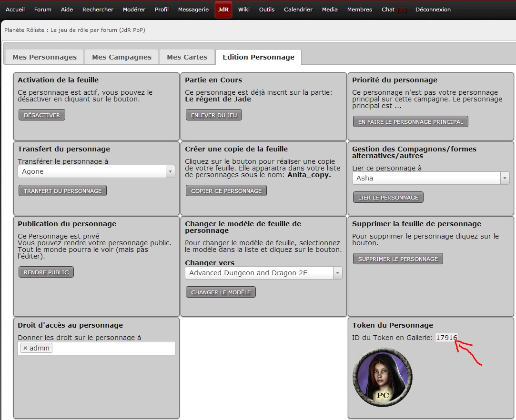This screenshot has width=516, height=420.
Task: Go to Messagerie in top navigation
Action: coord(193,10)
